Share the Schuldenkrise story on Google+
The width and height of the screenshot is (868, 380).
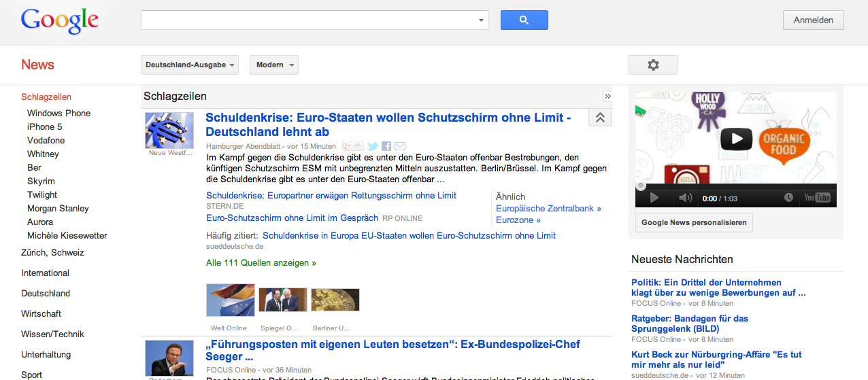[352, 146]
